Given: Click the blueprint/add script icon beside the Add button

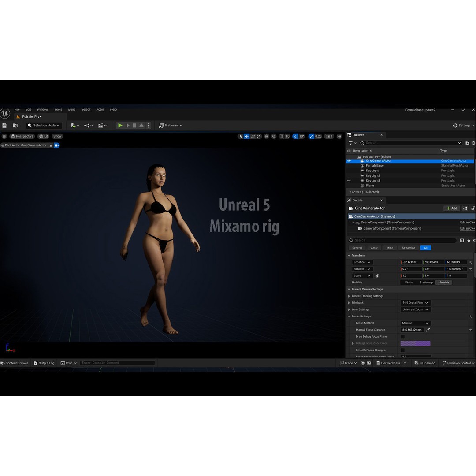Looking at the screenshot, I should pyautogui.click(x=465, y=208).
